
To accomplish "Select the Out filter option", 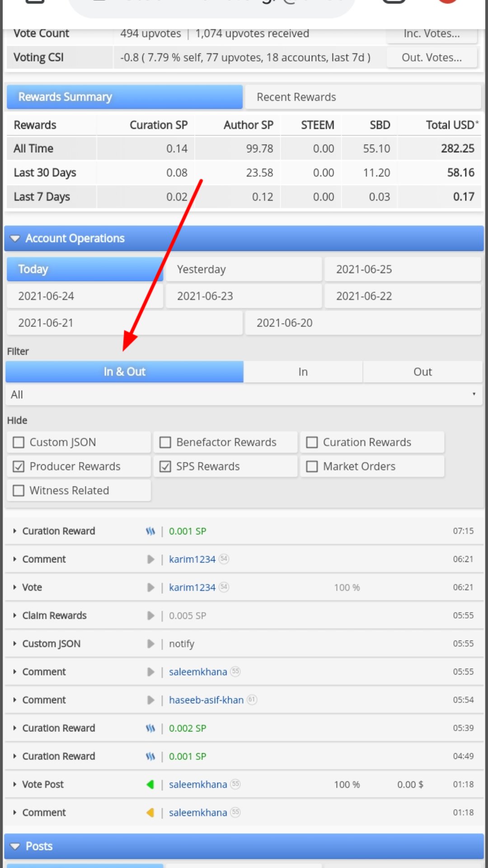I will 423,372.
